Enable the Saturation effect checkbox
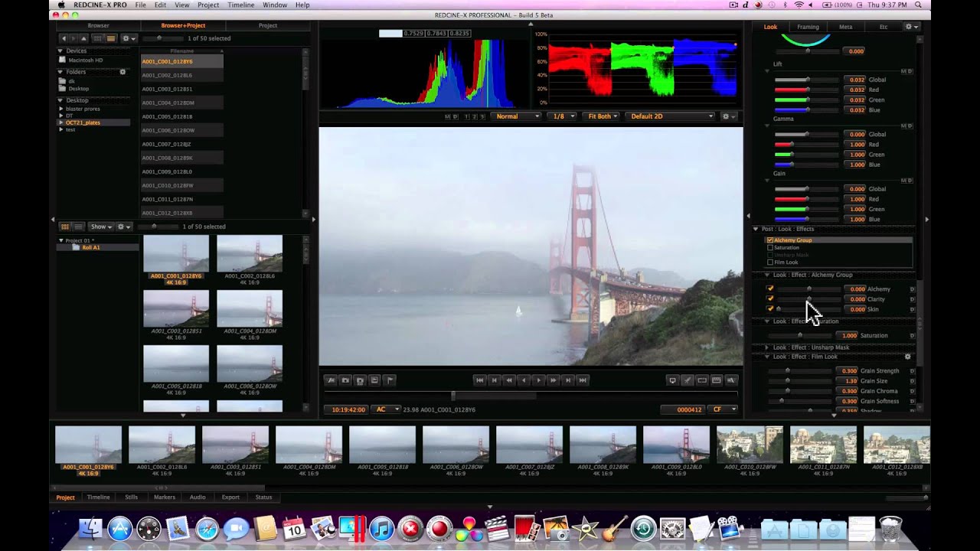 tap(770, 248)
